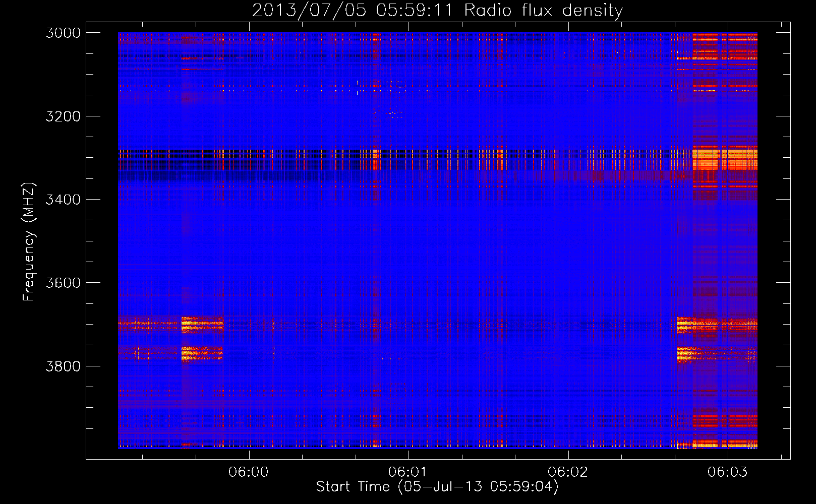Image resolution: width=816 pixels, height=504 pixels.
Task: Select the 3600 frequency tick label
Action: point(63,283)
